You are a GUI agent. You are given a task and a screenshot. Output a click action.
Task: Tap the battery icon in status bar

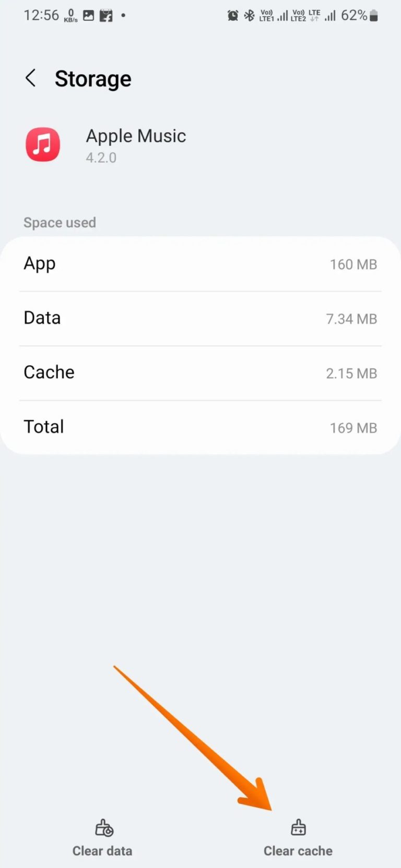tap(373, 16)
